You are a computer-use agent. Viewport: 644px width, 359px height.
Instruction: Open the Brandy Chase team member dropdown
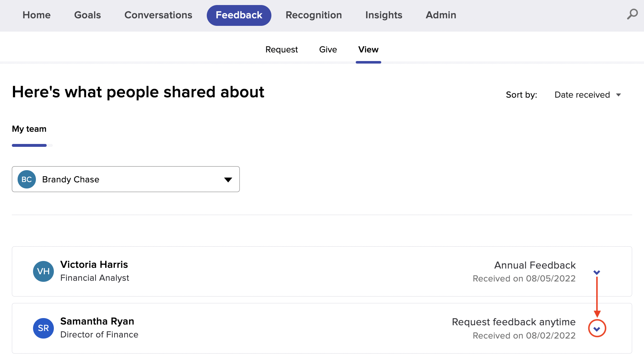pos(126,179)
